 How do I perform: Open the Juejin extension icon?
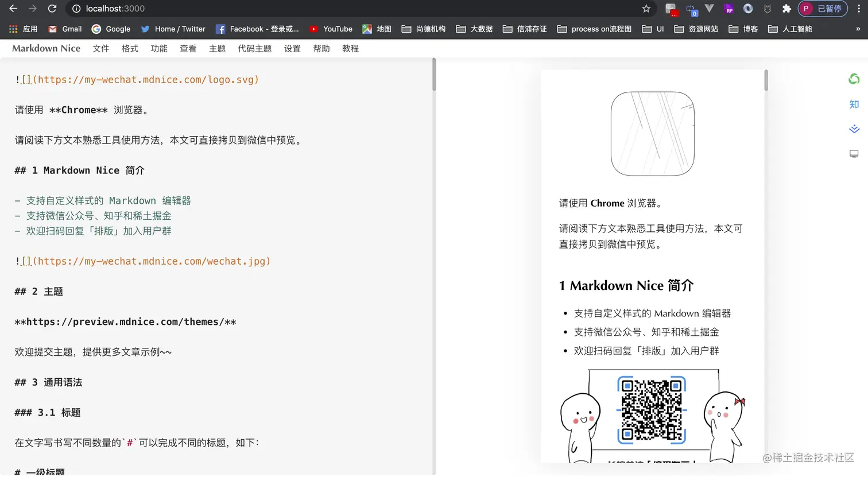click(768, 9)
